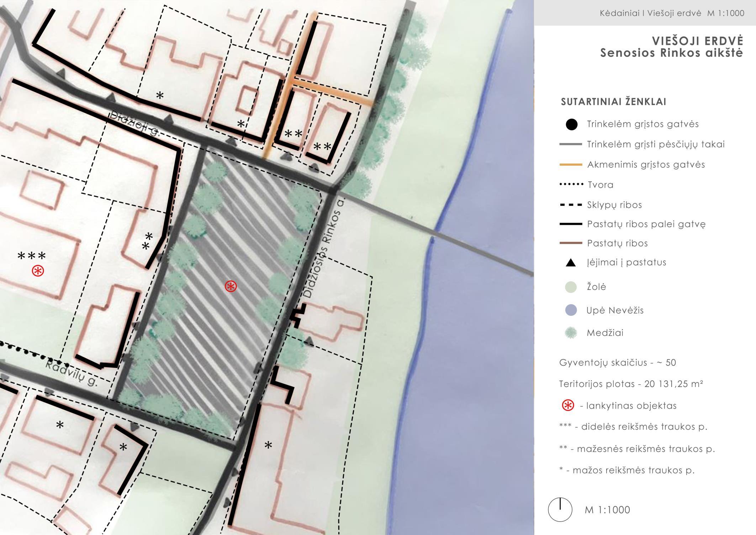
Task: Click the Upė Nevėžis blue color circle
Action: 571,310
